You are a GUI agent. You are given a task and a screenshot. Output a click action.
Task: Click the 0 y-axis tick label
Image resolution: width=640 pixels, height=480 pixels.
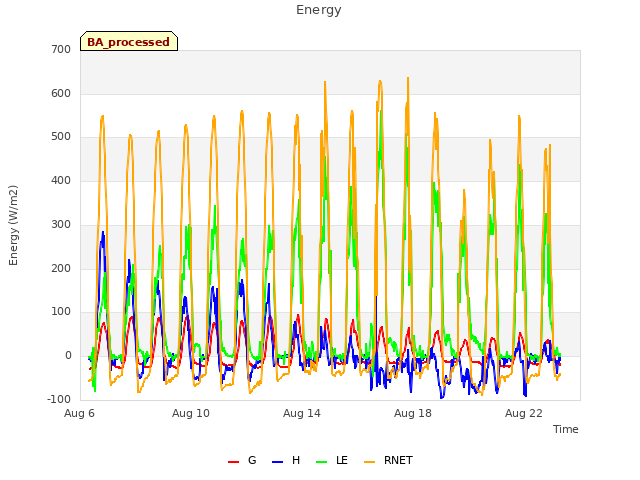click(x=68, y=356)
